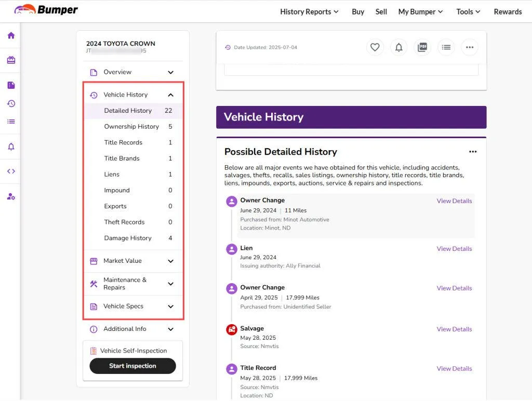This screenshot has width=532, height=401.
Task: Open the History Reports dropdown menu
Action: point(309,11)
